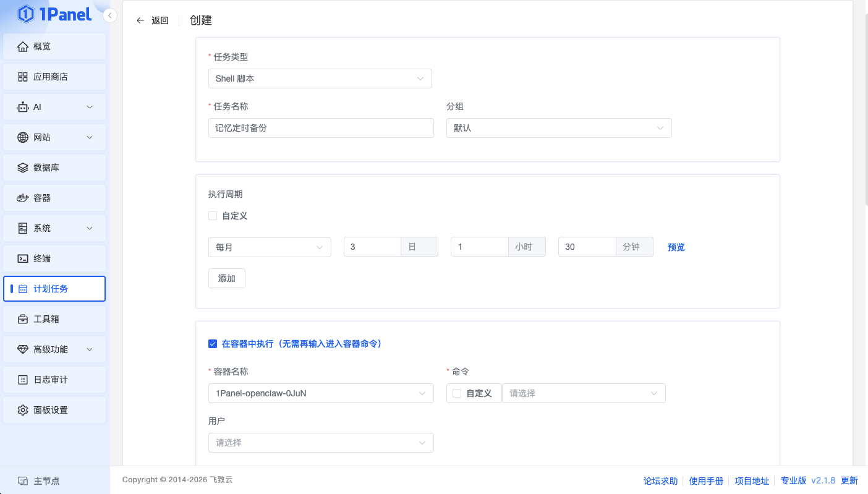Click the gear icon for 面板设置
This screenshot has height=494, width=868.
(x=23, y=410)
